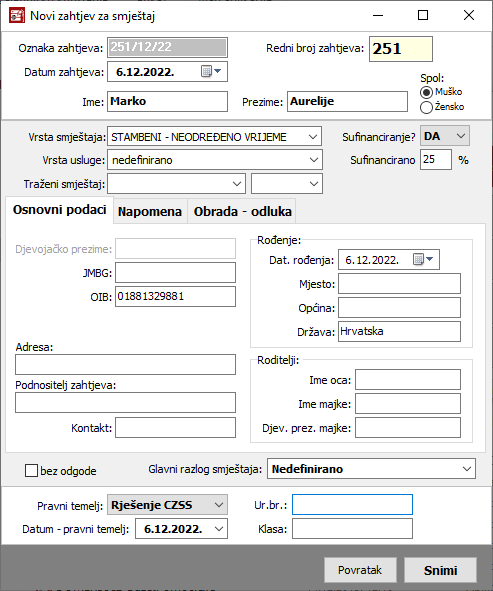Click into the Adresa text field
493x591 pixels.
(x=126, y=364)
